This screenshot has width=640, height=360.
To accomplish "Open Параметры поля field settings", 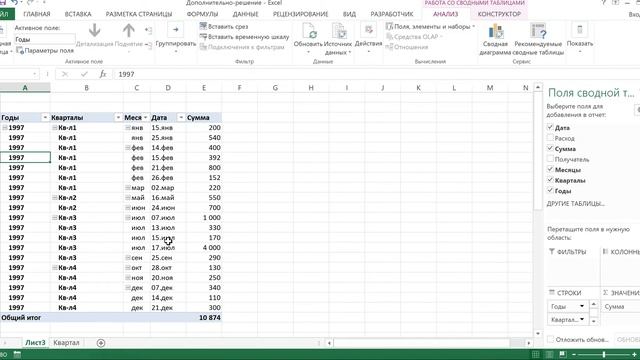I will [x=45, y=51].
